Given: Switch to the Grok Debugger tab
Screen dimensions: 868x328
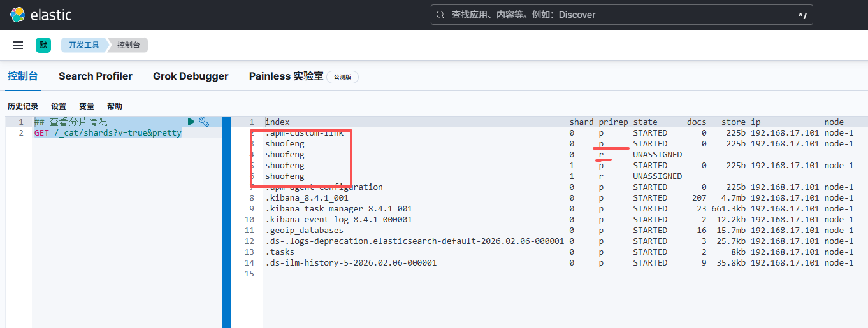Looking at the screenshot, I should tap(191, 76).
